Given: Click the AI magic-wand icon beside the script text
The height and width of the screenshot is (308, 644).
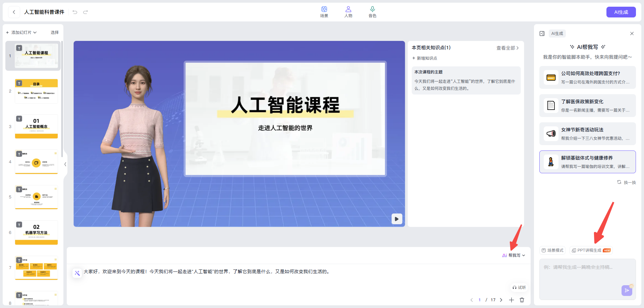Looking at the screenshot, I should [x=77, y=273].
